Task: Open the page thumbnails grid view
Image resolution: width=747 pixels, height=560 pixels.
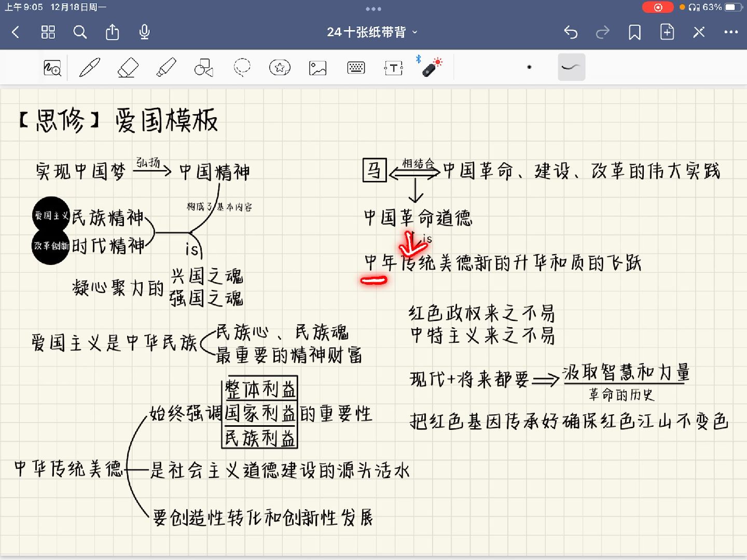Action: 48,32
